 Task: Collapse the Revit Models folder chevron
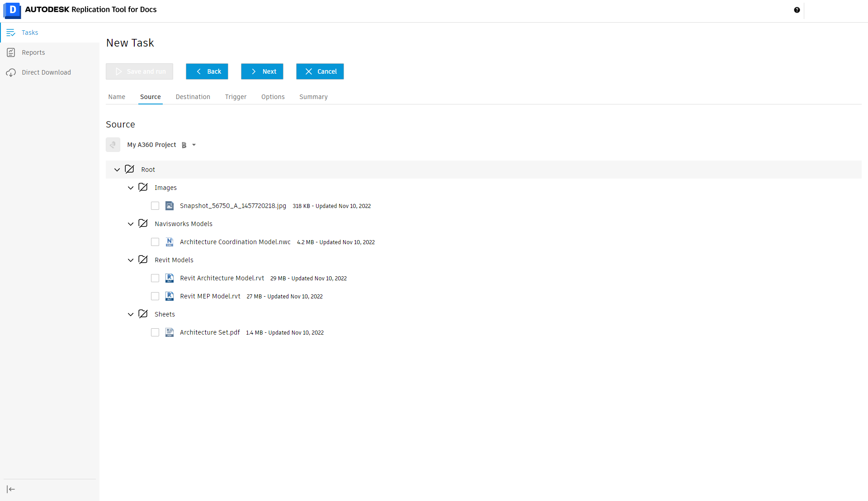[131, 260]
